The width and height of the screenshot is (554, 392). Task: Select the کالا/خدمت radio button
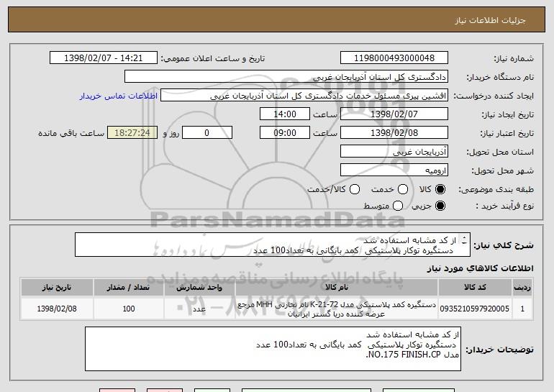coord(355,189)
